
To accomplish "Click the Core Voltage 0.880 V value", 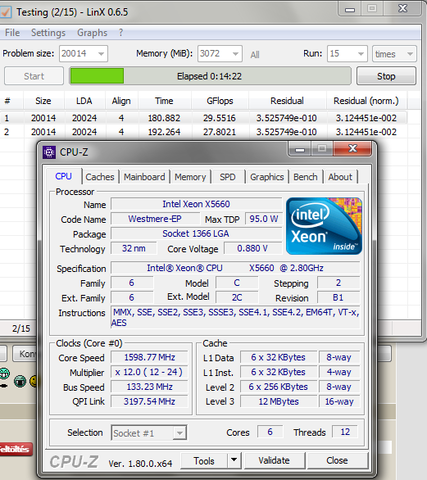I will (x=253, y=248).
